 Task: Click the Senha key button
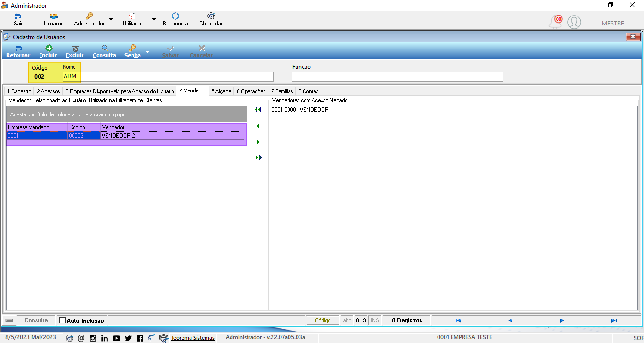pyautogui.click(x=132, y=51)
